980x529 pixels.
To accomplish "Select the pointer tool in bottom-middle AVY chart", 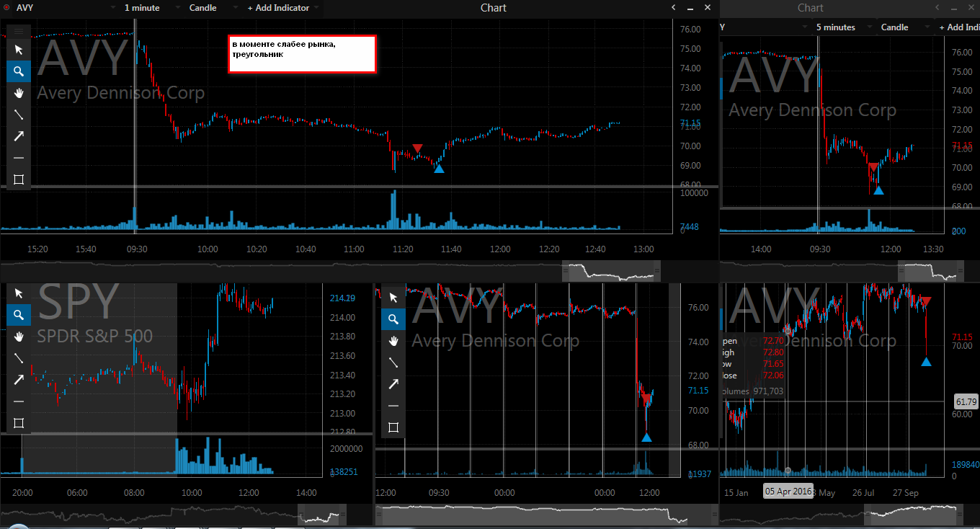I will coord(393,298).
